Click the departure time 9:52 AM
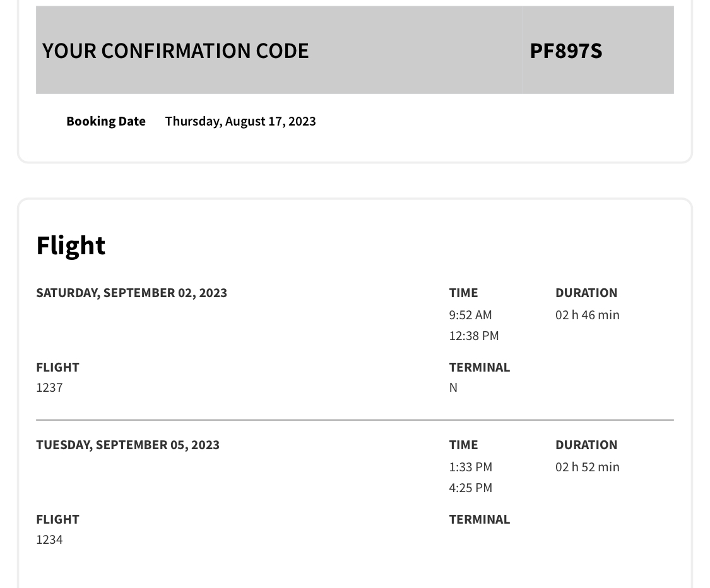Screen dimensions: 710x588 [x=470, y=315]
